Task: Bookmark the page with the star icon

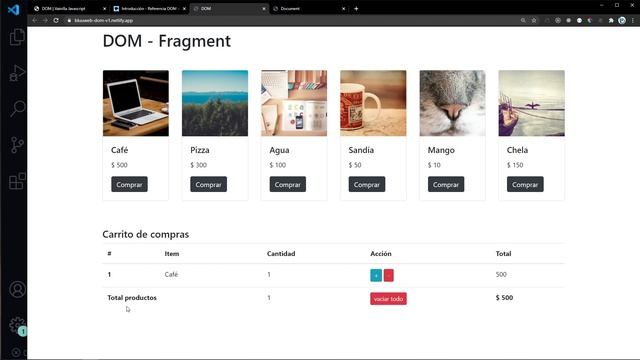Action: 534,20
